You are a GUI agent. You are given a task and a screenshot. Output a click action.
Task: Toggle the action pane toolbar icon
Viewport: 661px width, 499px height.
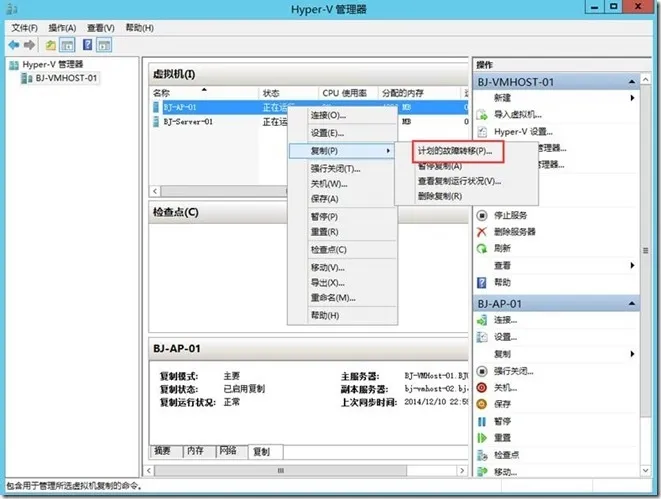104,45
